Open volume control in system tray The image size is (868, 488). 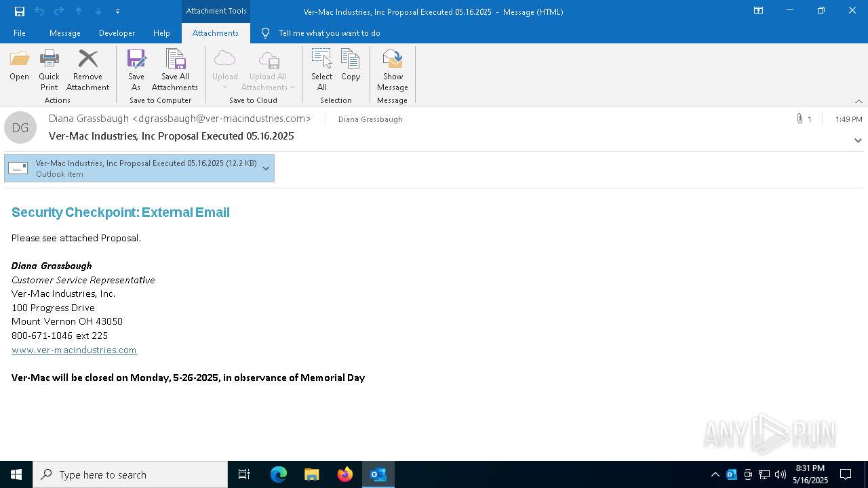(781, 474)
